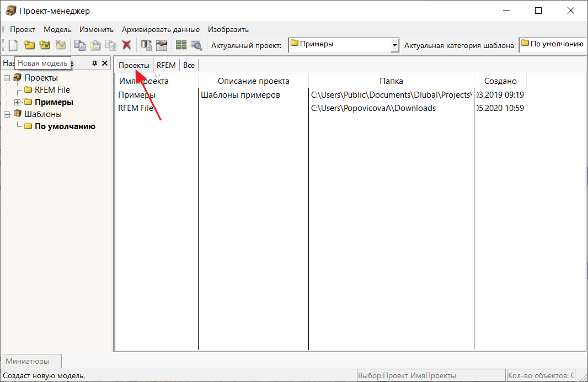Image resolution: width=588 pixels, height=382 pixels.
Task: Open the template category По умолчанию dropdown
Action: (552, 45)
